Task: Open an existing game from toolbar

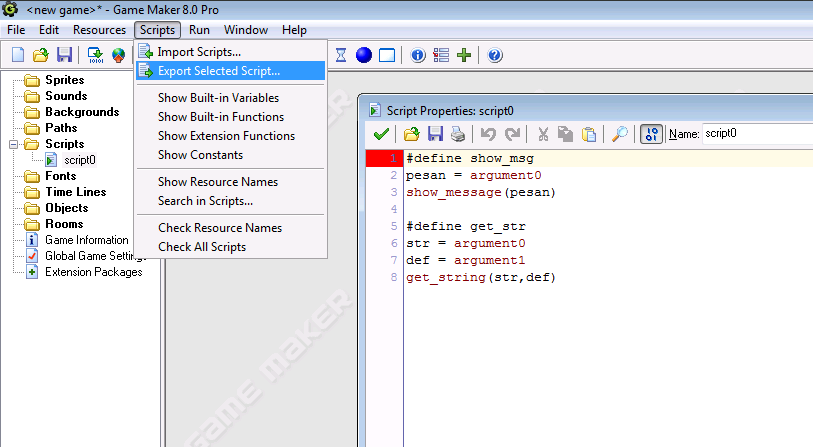Action: tap(40, 54)
